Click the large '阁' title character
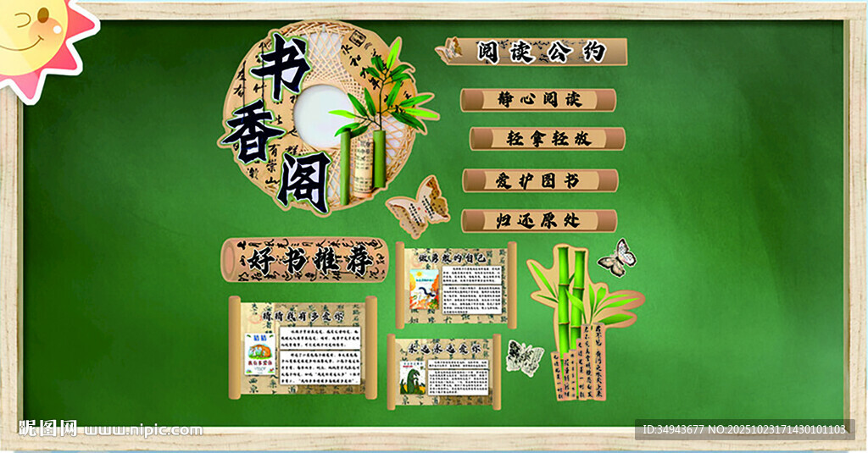The image size is (868, 453). tap(304, 183)
